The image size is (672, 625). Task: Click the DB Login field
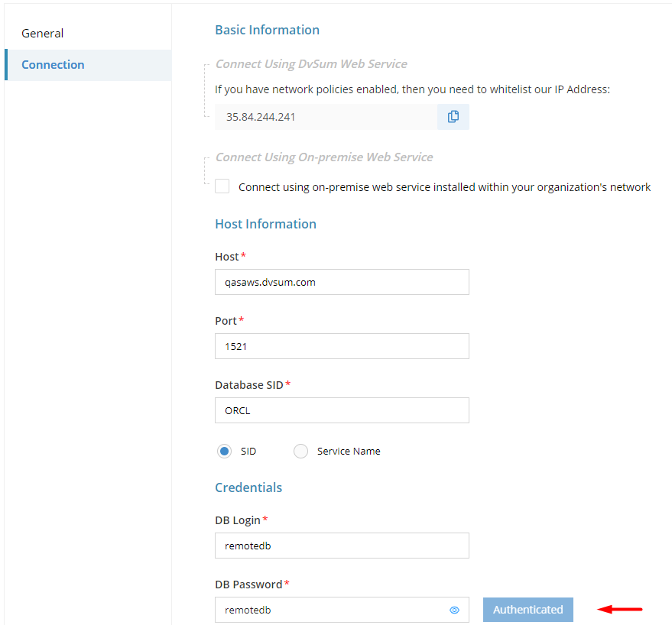click(342, 546)
